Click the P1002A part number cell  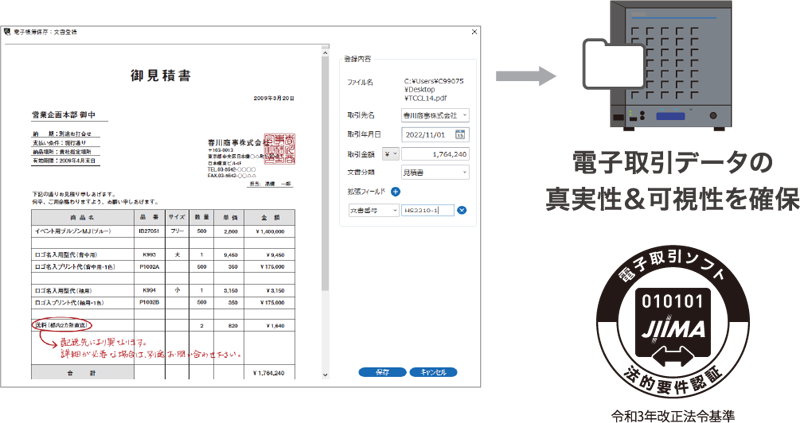pyautogui.click(x=149, y=266)
